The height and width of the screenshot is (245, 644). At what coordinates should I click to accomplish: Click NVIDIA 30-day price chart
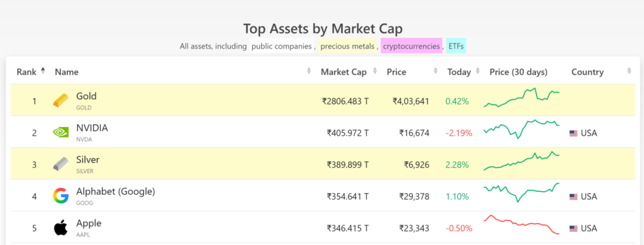click(521, 129)
